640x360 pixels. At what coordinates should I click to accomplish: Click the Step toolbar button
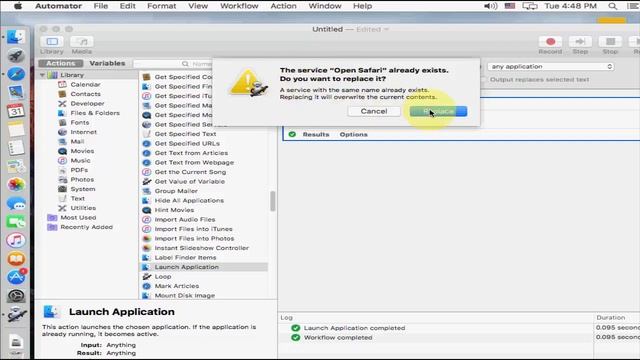580,45
